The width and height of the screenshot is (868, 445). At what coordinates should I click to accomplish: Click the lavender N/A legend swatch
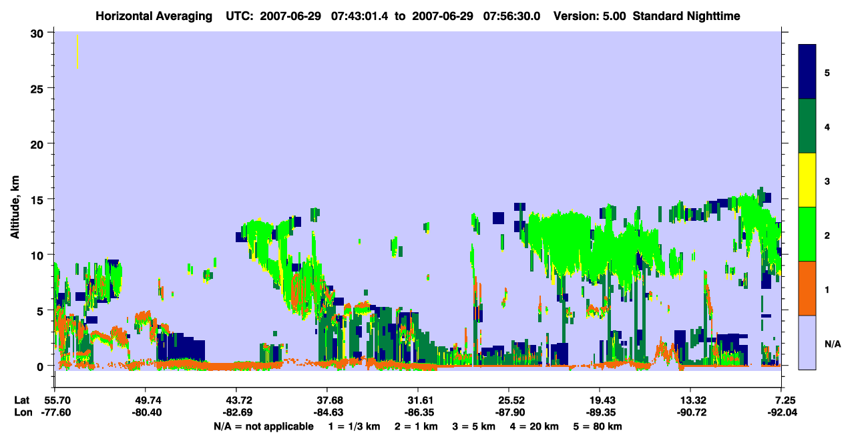point(807,342)
